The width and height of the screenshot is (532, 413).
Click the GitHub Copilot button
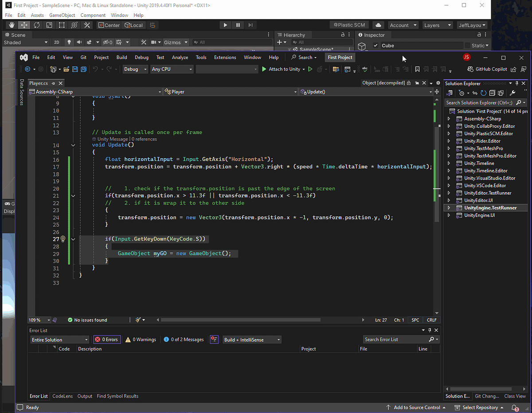488,69
